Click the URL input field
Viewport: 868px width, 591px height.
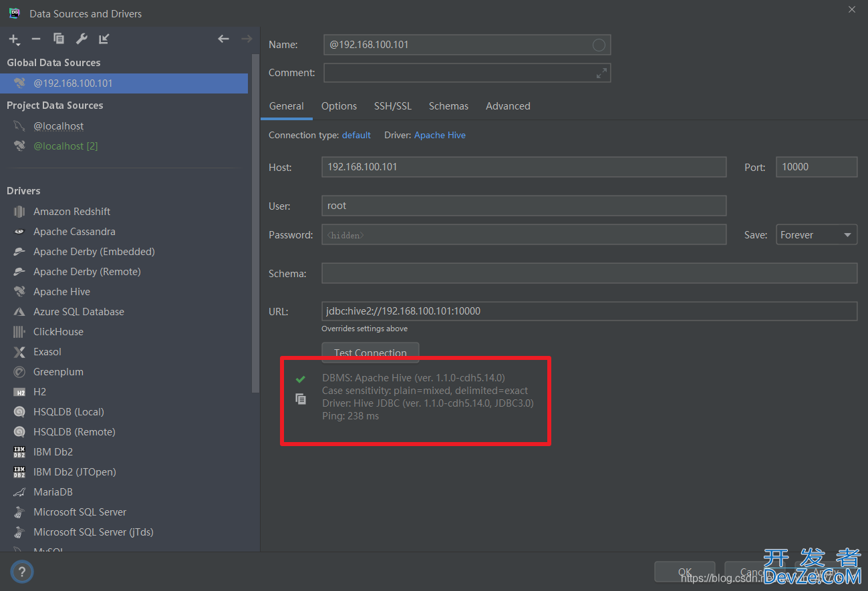589,311
